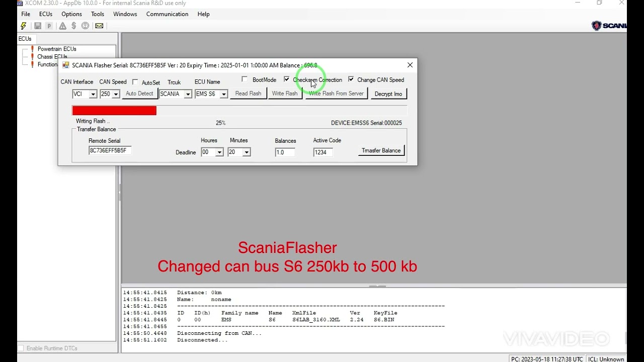Viewport: 644px width, 362px height.
Task: Click the Read Flash button
Action: [249, 94]
